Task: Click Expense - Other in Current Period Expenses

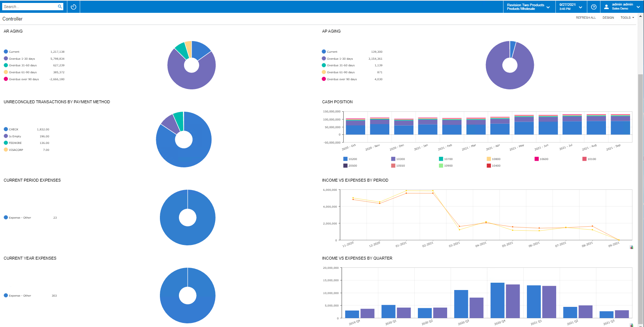Action: pos(20,218)
